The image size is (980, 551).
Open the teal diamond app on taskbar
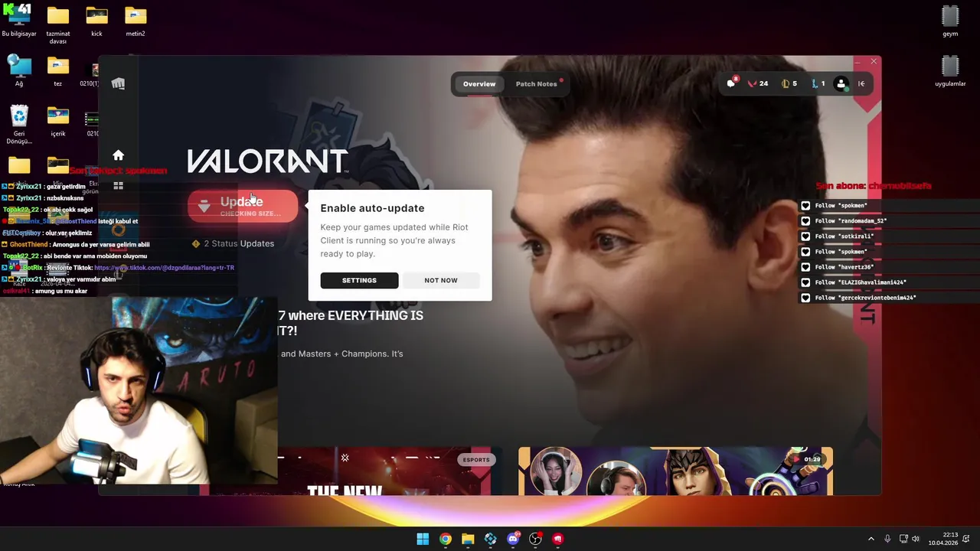click(x=490, y=539)
